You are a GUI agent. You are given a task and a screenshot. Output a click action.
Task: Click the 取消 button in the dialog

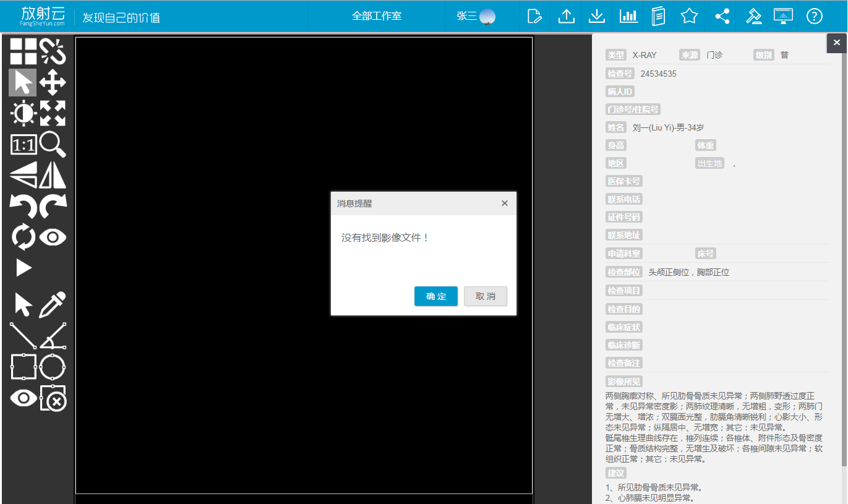[x=485, y=296]
